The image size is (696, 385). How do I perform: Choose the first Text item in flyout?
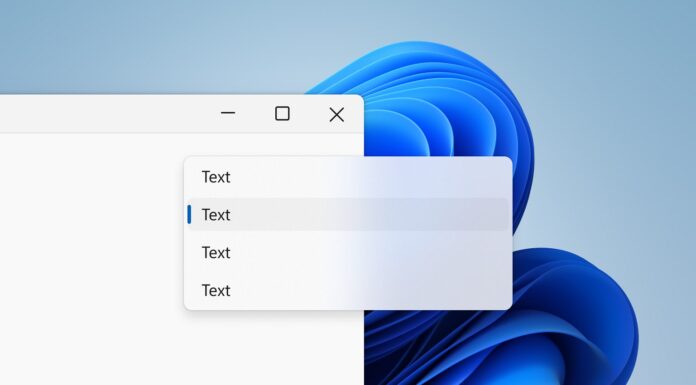(348, 177)
